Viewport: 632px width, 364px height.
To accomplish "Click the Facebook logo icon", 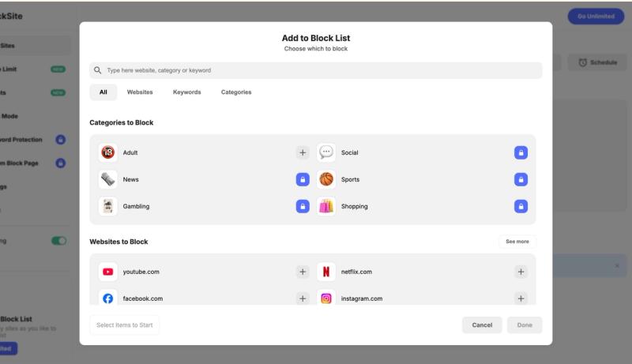I will point(107,298).
